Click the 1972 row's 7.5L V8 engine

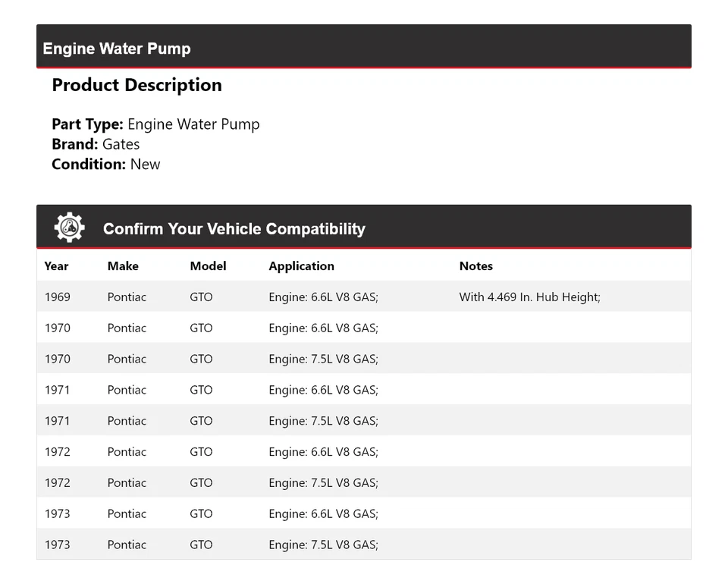[x=323, y=483]
